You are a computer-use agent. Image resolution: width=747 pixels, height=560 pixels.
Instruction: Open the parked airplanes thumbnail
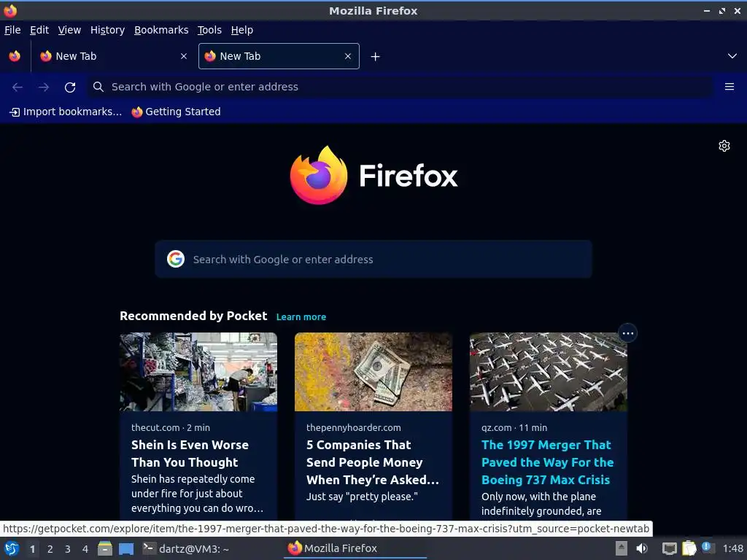pyautogui.click(x=549, y=372)
